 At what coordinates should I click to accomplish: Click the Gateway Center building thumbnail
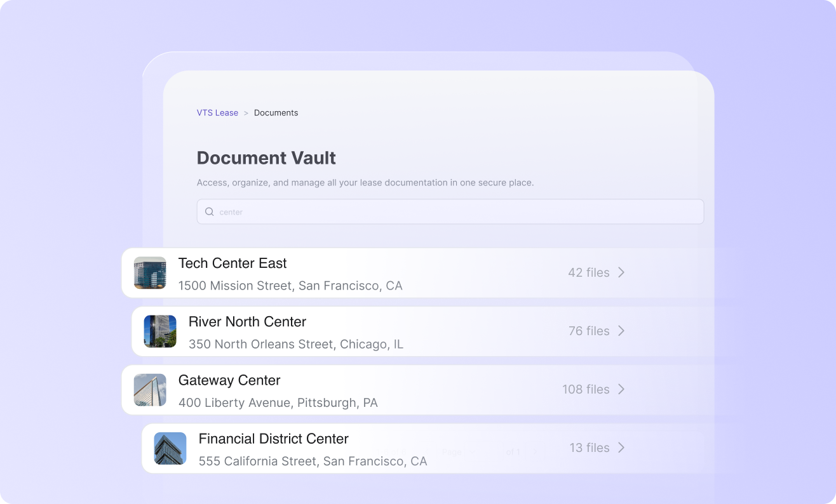(150, 390)
